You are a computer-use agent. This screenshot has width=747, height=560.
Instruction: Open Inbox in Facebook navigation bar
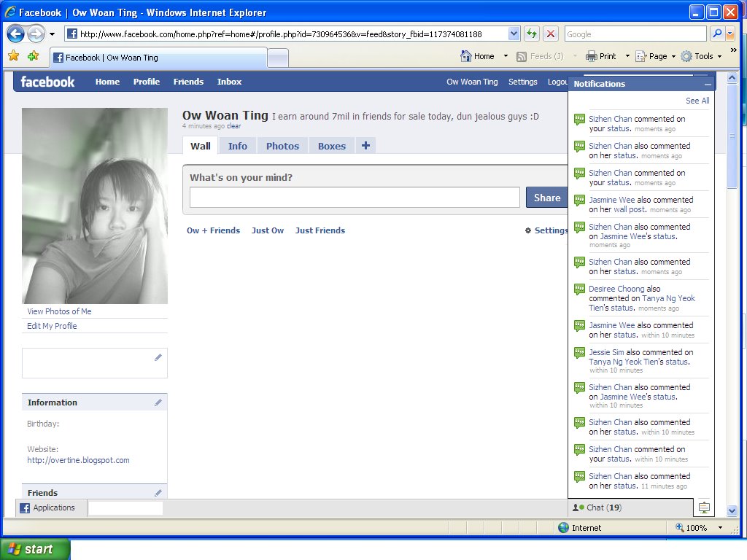[229, 82]
